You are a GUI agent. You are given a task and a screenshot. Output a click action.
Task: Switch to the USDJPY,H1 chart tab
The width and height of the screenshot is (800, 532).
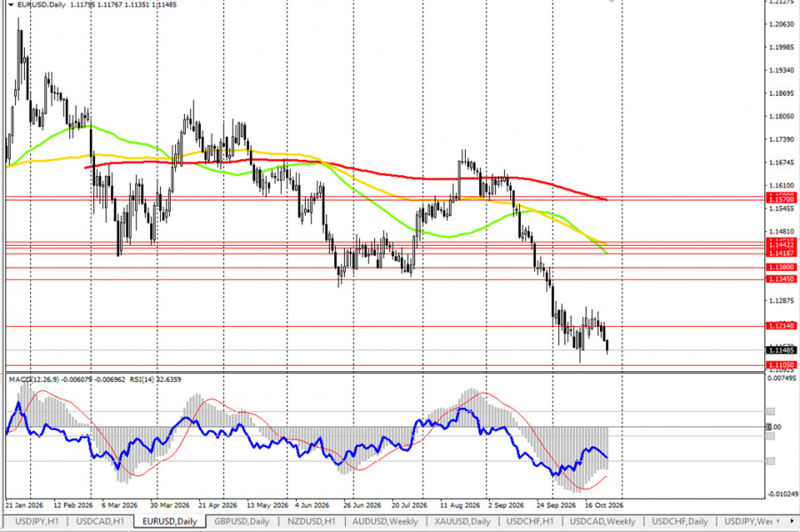click(x=36, y=521)
